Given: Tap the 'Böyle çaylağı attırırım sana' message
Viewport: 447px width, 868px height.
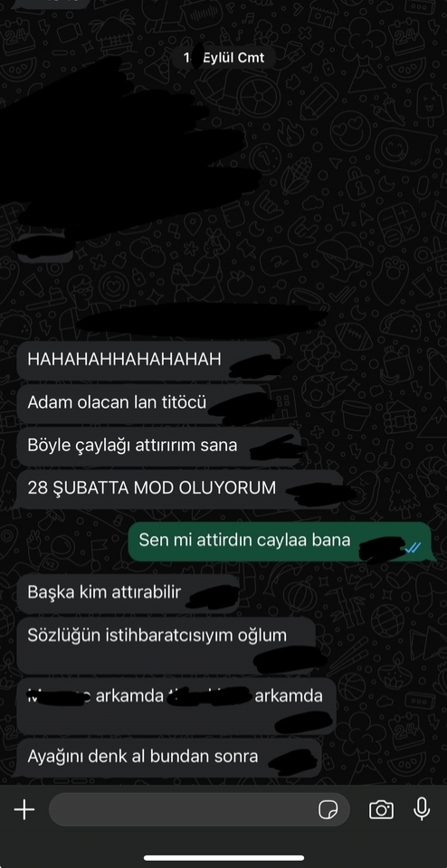Looking at the screenshot, I should [x=158, y=447].
